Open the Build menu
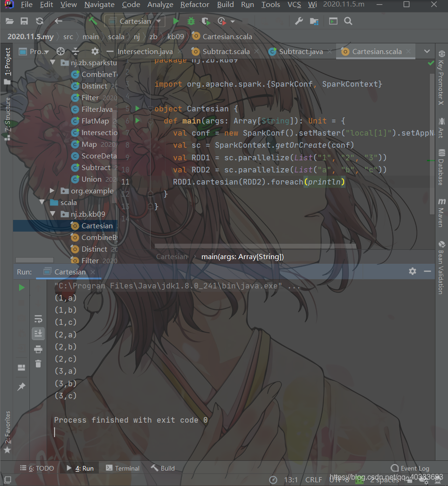448x486 pixels. 225,5
